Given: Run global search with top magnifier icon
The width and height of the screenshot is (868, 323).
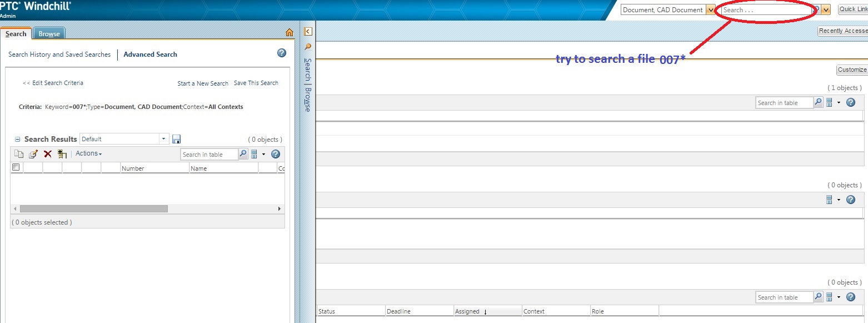Looking at the screenshot, I should click(816, 9).
